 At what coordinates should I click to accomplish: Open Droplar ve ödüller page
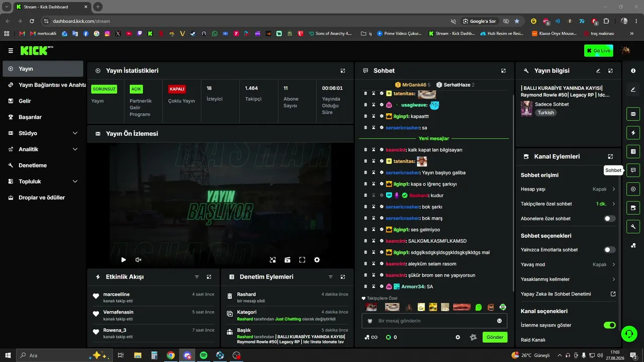[x=43, y=198]
